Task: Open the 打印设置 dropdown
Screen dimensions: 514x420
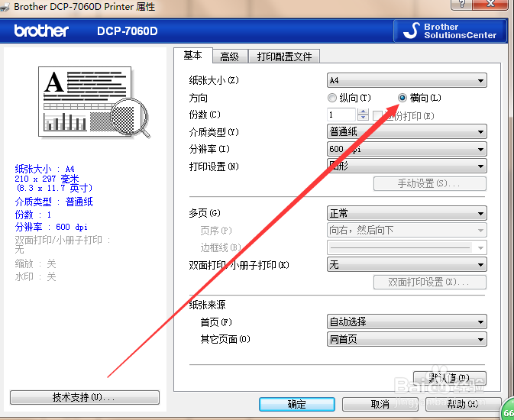Action: pos(407,166)
